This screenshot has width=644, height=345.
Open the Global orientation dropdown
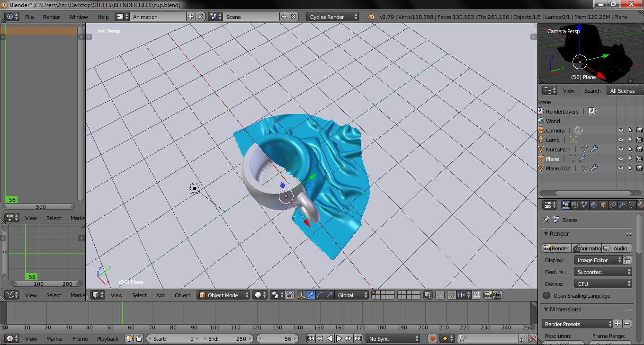pyautogui.click(x=351, y=295)
